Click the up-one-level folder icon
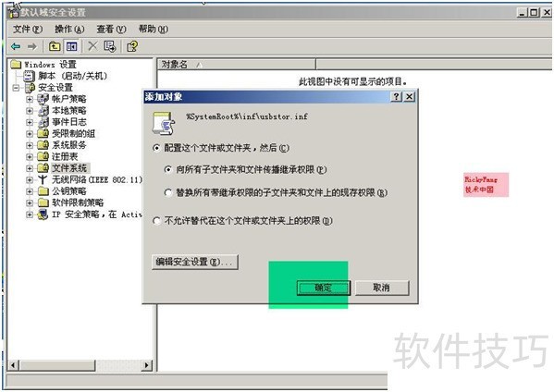 [55, 46]
